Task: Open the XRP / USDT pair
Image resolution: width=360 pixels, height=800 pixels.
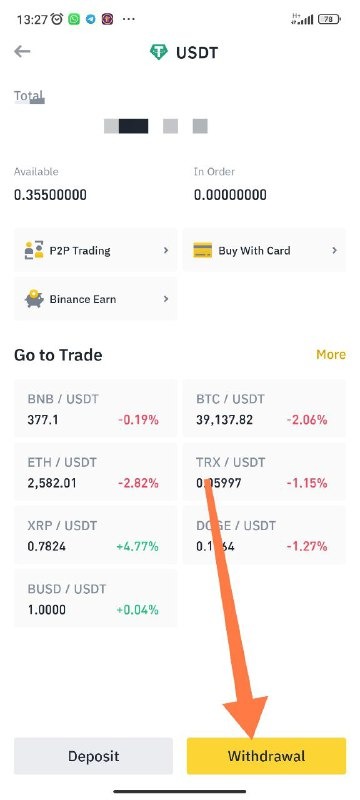Action: (x=95, y=535)
